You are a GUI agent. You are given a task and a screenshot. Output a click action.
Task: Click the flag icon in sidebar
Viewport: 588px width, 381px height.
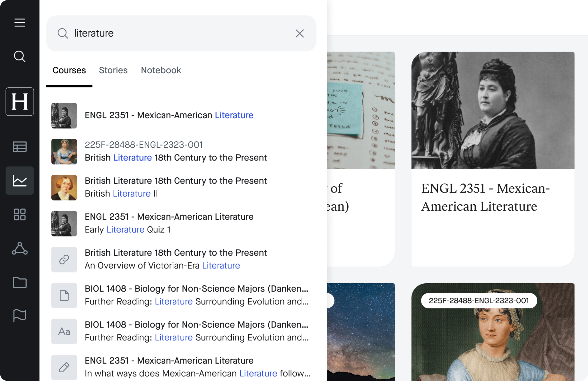[19, 315]
